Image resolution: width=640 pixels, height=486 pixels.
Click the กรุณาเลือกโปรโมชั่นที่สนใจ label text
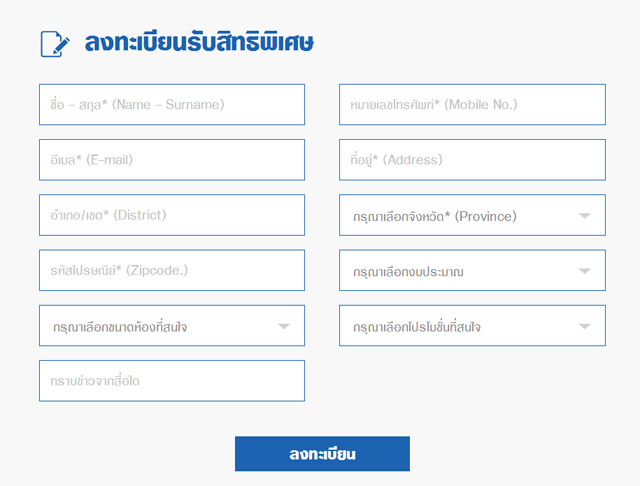coord(417,327)
